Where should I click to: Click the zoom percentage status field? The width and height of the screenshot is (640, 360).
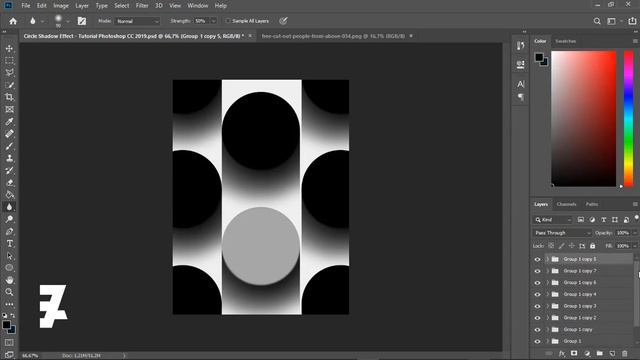30,356
